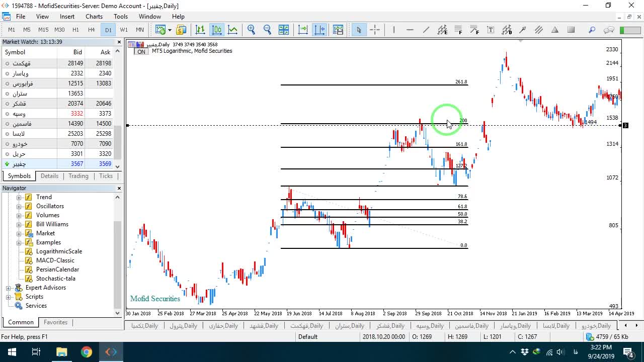This screenshot has height=362, width=644.
Task: Select the Fibonacci retracement tool
Action: pyautogui.click(x=458, y=30)
